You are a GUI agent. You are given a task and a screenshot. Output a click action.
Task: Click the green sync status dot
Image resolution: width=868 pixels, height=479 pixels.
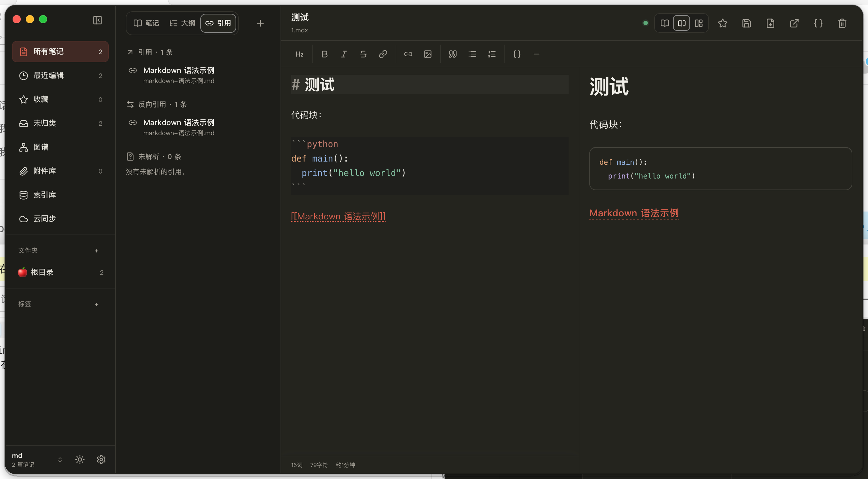click(646, 23)
